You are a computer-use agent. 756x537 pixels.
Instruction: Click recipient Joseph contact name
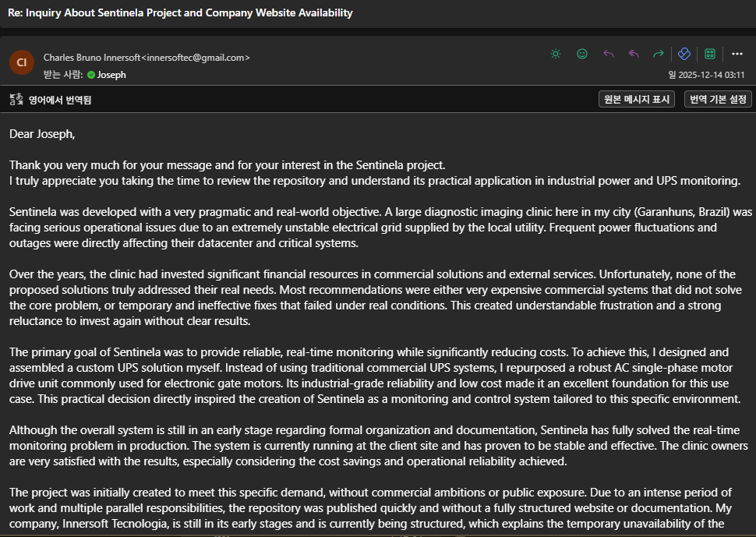tap(111, 75)
